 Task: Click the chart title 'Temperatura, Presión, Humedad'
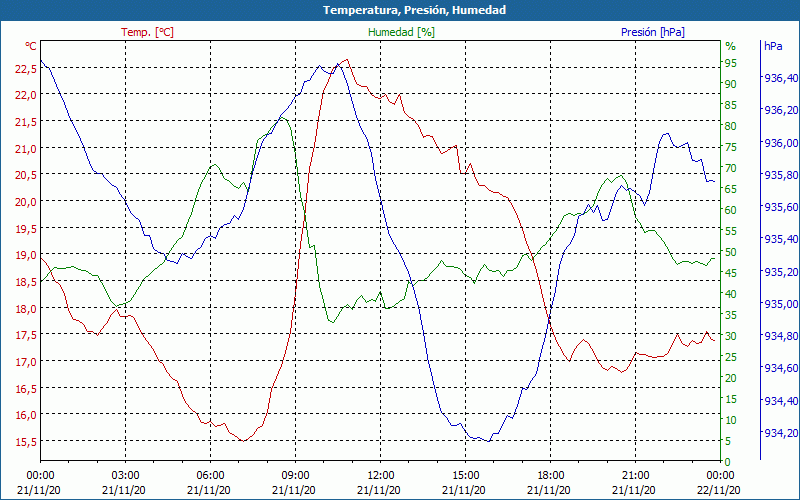coord(414,10)
